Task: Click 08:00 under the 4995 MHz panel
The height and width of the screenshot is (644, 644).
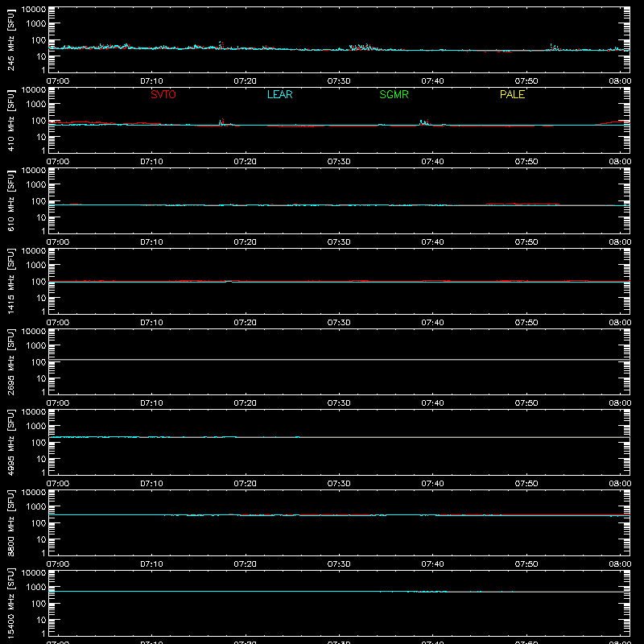Action: click(620, 484)
